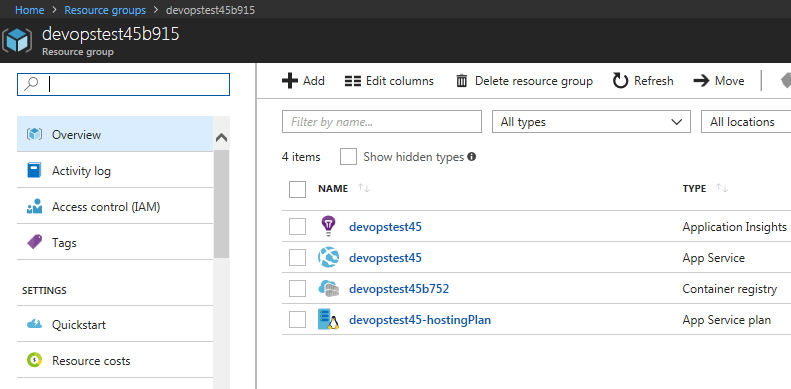
Task: Click the Quickstart cloud icon
Action: (34, 324)
